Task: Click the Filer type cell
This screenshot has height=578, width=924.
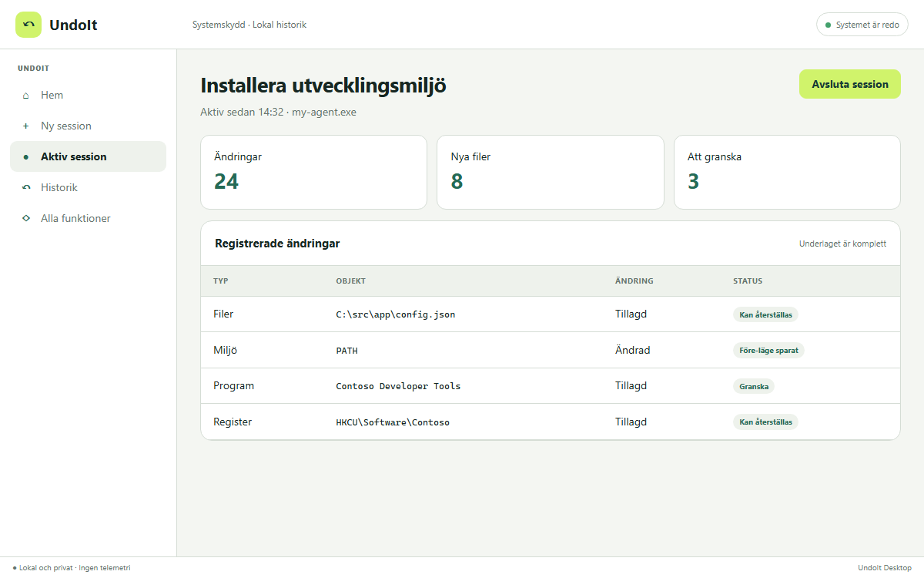Action: tap(223, 314)
